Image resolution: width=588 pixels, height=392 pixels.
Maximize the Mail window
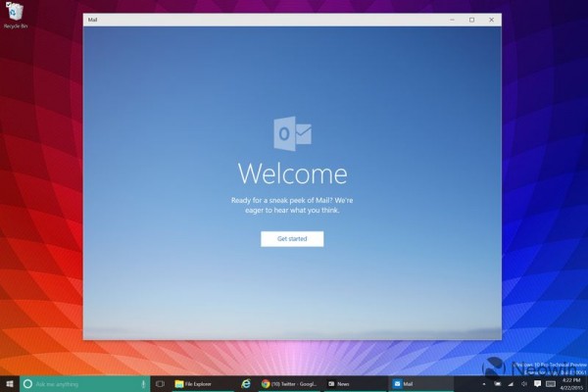pos(471,19)
